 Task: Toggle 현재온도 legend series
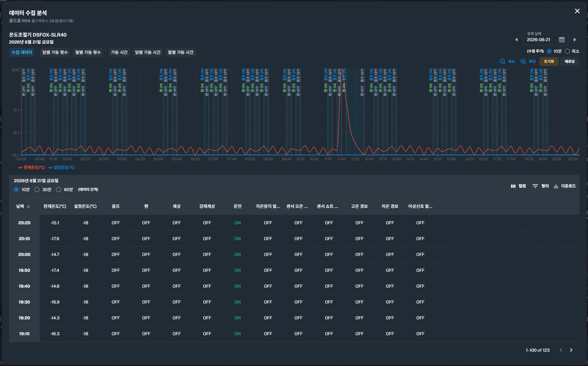click(32, 167)
